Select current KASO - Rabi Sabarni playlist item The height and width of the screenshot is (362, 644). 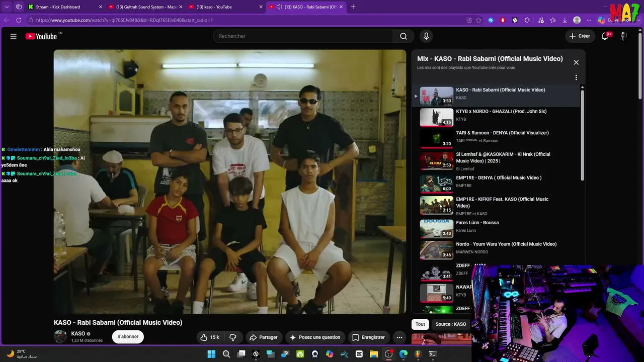tap(496, 96)
